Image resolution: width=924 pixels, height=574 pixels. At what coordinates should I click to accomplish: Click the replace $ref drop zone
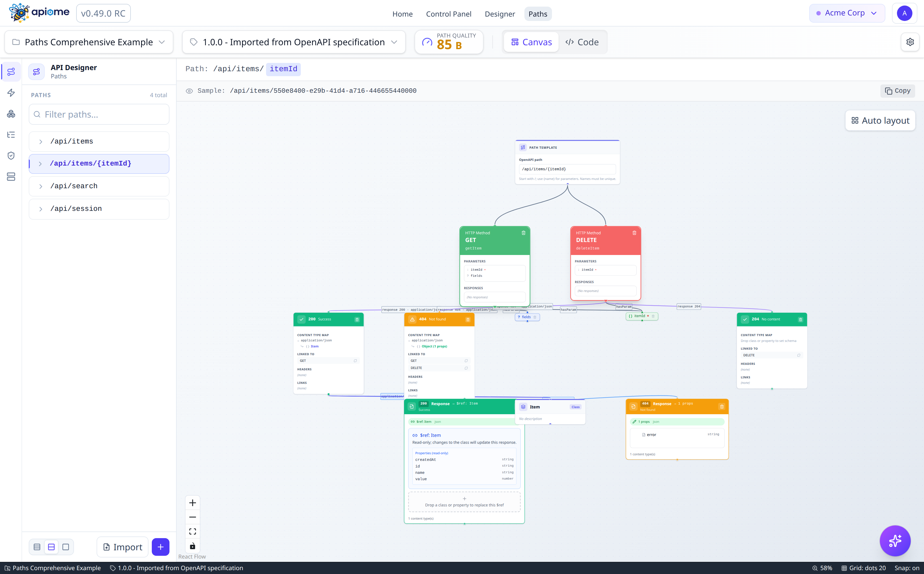(464, 502)
